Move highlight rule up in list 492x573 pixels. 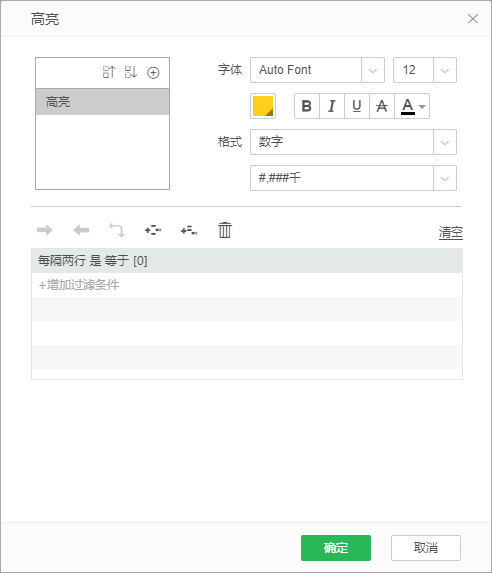[109, 72]
